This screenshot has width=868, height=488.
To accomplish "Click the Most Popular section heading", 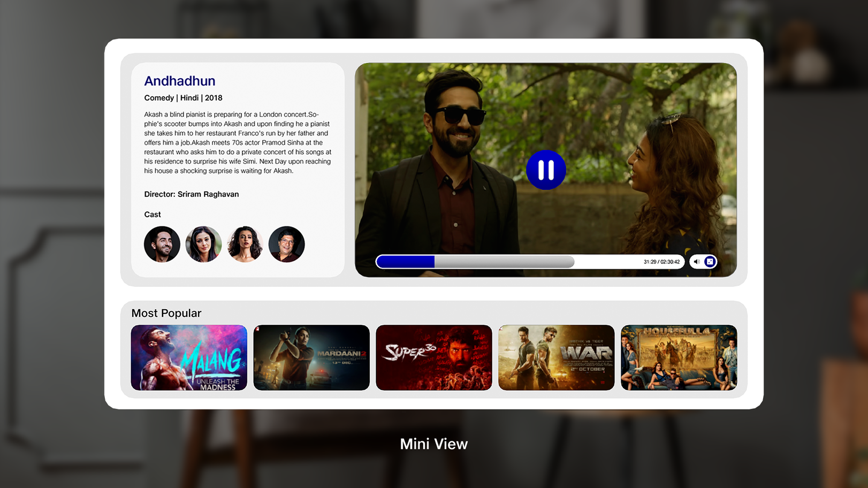I will point(166,313).
